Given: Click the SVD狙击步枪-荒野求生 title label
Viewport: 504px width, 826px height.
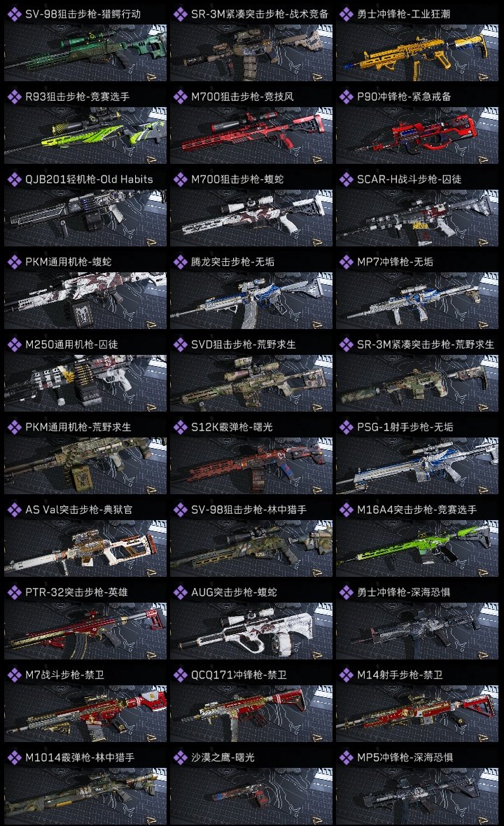Looking at the screenshot, I should pyautogui.click(x=244, y=344).
